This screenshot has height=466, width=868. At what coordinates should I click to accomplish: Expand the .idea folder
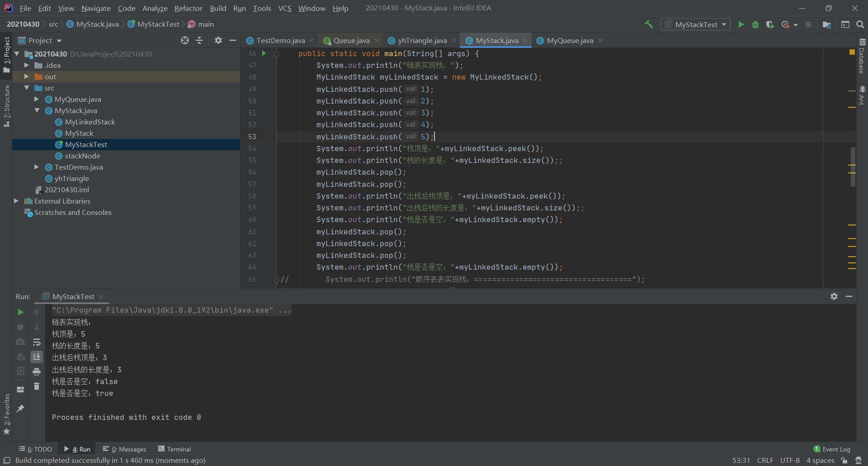click(27, 65)
